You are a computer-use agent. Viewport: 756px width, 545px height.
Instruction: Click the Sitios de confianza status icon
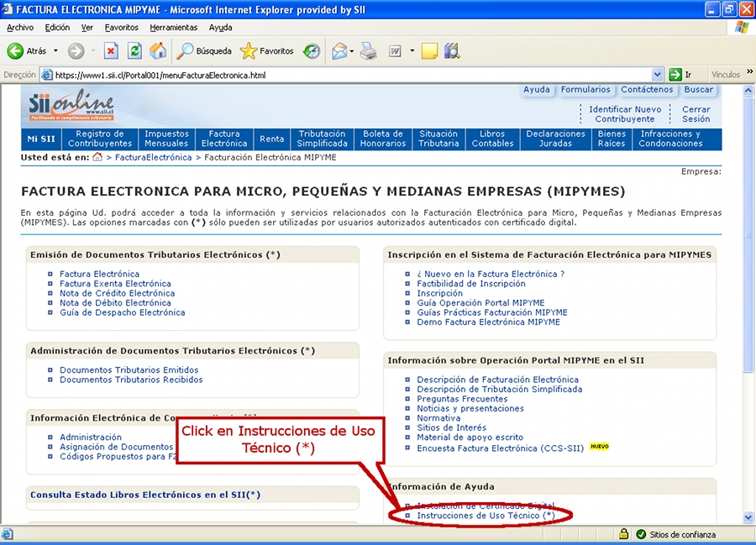[641, 534]
